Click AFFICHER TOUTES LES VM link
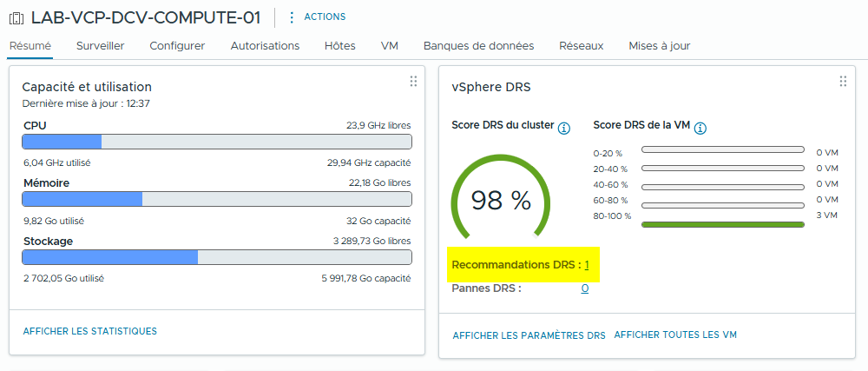Viewport: 868px width, 371px height. coord(675,335)
